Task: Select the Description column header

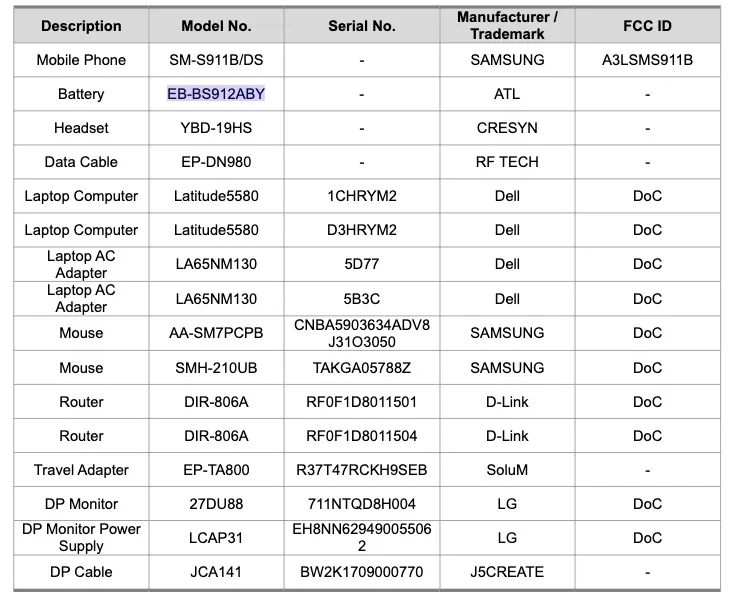Action: 81,26
